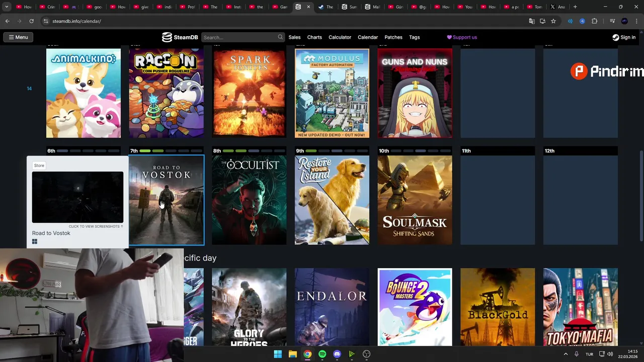Open the Modulus Factory Automation cover
Viewport: 644px width, 362px height.
pyautogui.click(x=332, y=93)
